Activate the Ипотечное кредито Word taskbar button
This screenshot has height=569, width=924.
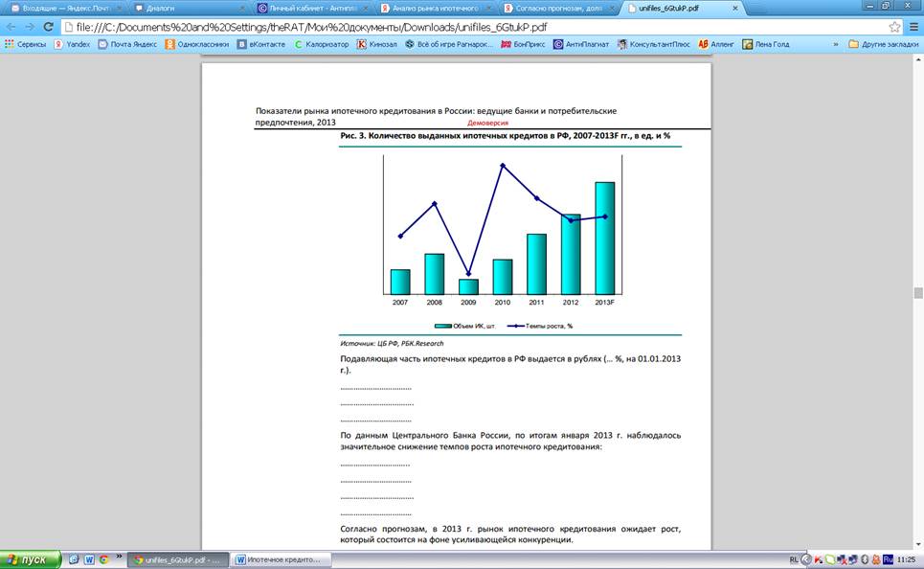coord(282,559)
